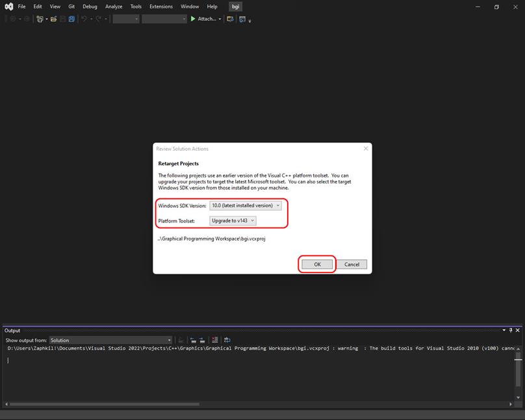Click the Undo toolbar icon
This screenshot has height=420, width=525.
pos(84,19)
